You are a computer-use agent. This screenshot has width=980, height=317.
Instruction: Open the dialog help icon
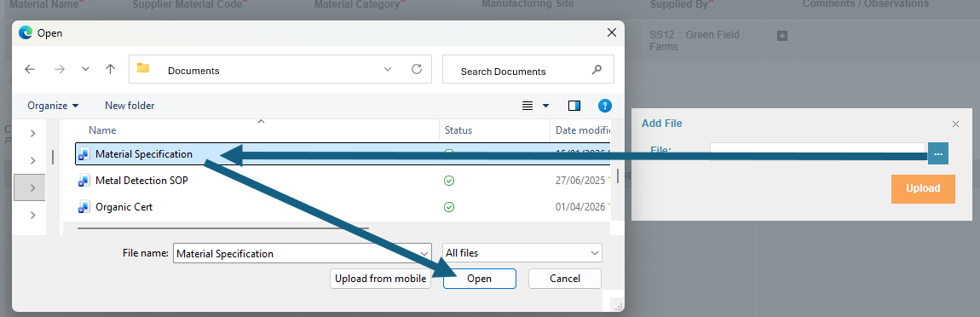605,106
